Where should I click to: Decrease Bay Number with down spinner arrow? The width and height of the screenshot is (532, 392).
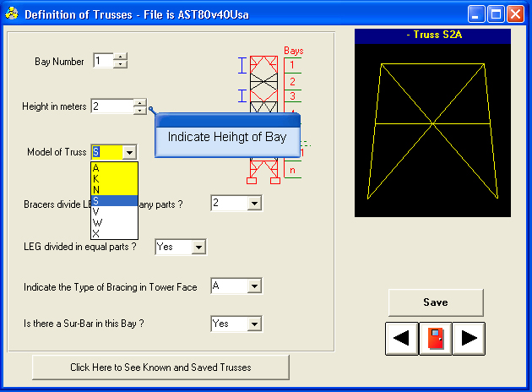(x=121, y=64)
